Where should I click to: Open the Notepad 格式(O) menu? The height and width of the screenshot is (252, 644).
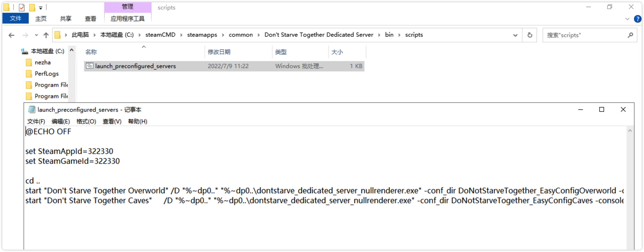click(86, 122)
